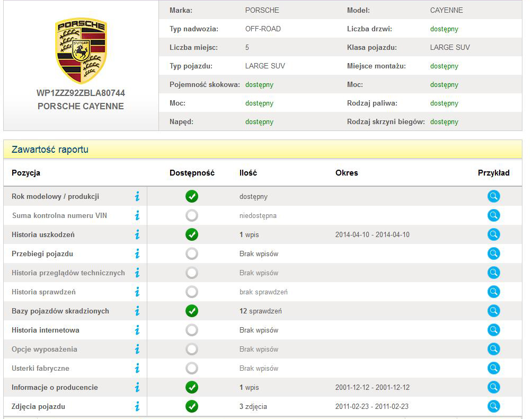Click grey availability circle for Opcje wyposażenia
This screenshot has height=419, width=532.
point(192,349)
